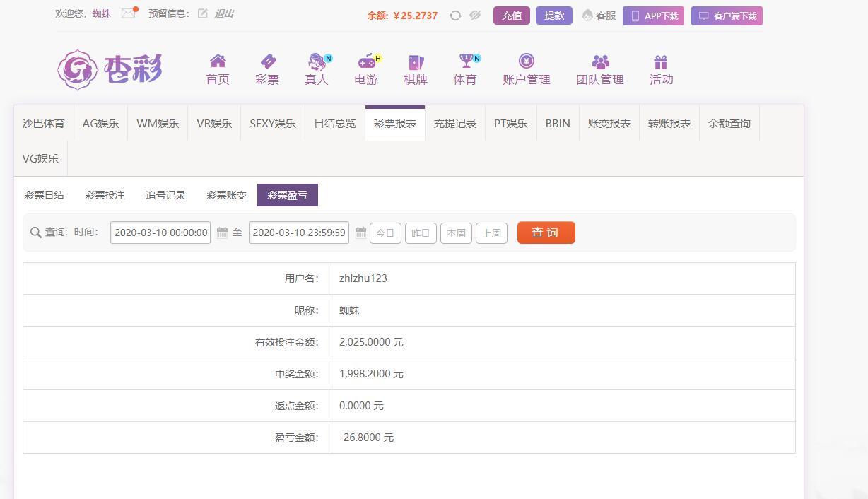The width and height of the screenshot is (868, 499).
Task: Open 真人 live casino icon
Action: point(317,61)
